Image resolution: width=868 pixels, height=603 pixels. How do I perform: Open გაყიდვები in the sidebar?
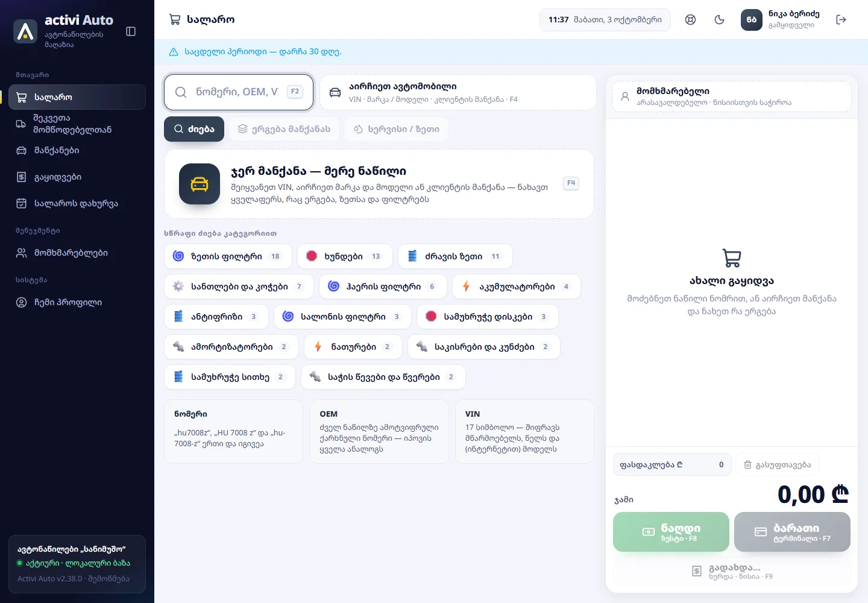[x=77, y=177]
